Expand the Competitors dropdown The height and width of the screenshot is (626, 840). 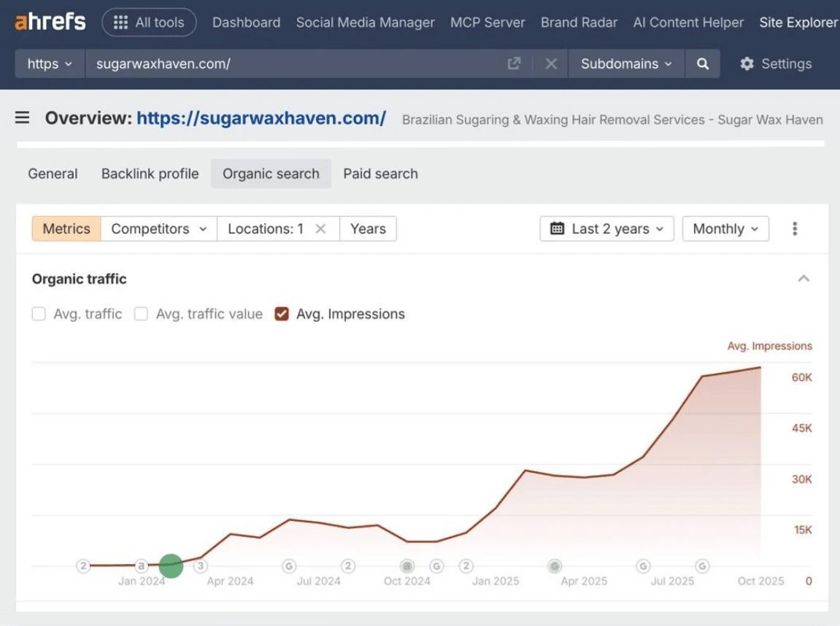click(x=158, y=228)
